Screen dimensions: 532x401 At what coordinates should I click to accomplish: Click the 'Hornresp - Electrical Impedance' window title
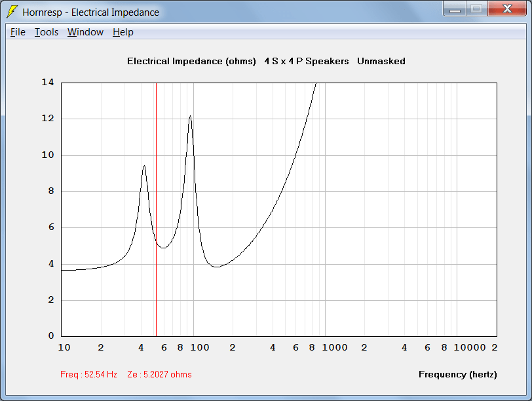point(90,12)
